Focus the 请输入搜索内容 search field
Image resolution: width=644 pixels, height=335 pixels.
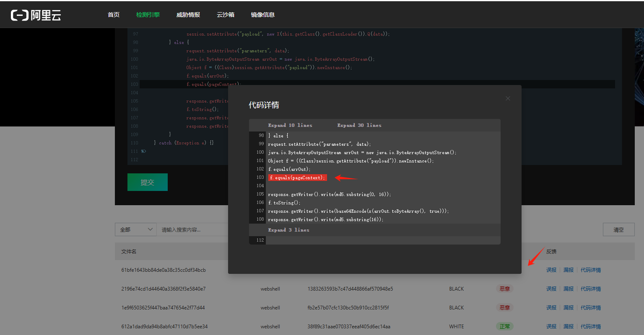[193, 229]
